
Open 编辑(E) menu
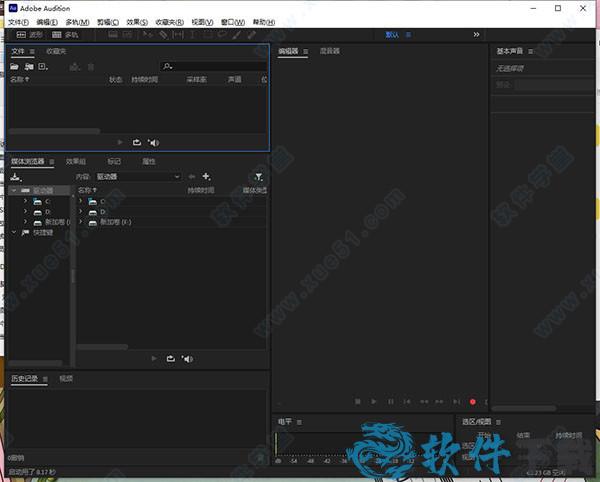47,22
